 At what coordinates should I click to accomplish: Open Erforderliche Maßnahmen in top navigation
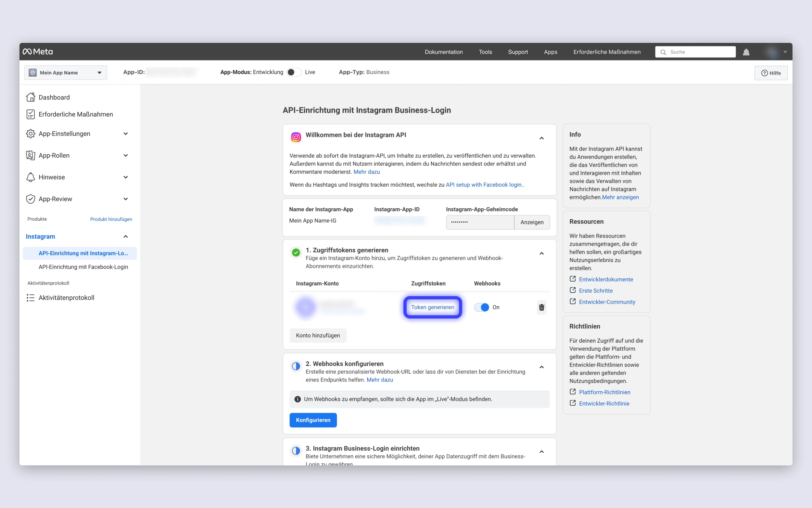pos(607,52)
